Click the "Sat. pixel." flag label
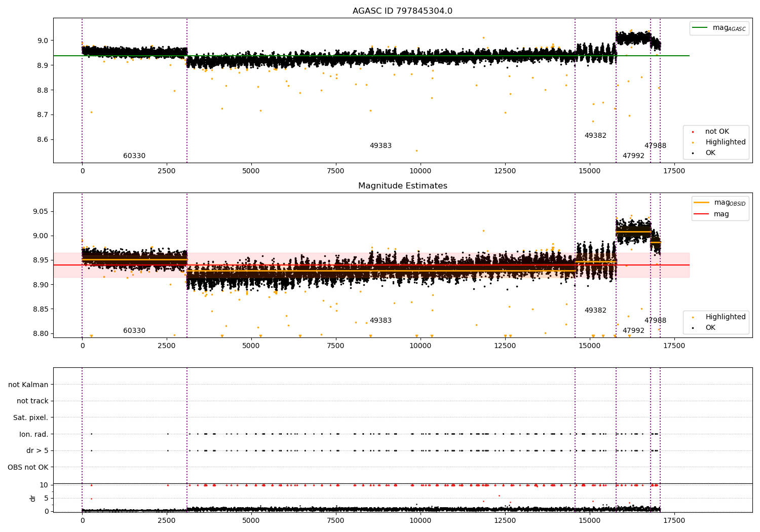The width and height of the screenshot is (760, 532). [x=31, y=418]
